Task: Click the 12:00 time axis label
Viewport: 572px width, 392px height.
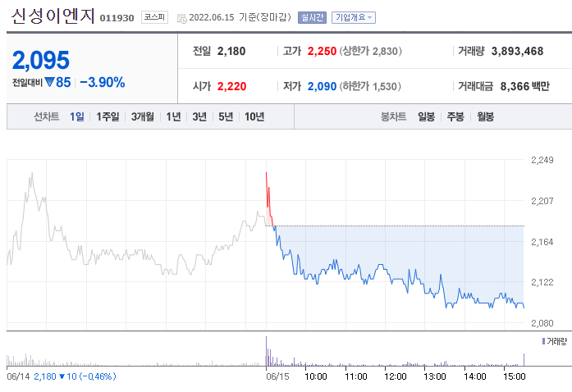Action: point(395,376)
